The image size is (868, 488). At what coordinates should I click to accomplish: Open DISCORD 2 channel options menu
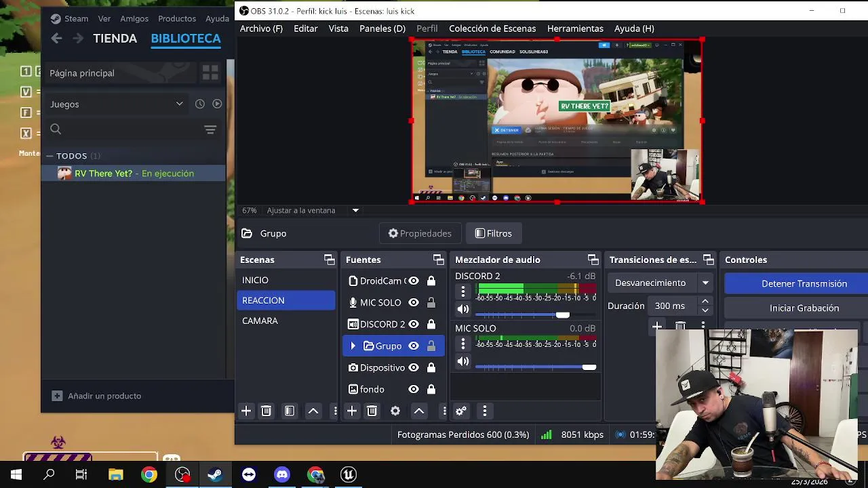tap(463, 291)
